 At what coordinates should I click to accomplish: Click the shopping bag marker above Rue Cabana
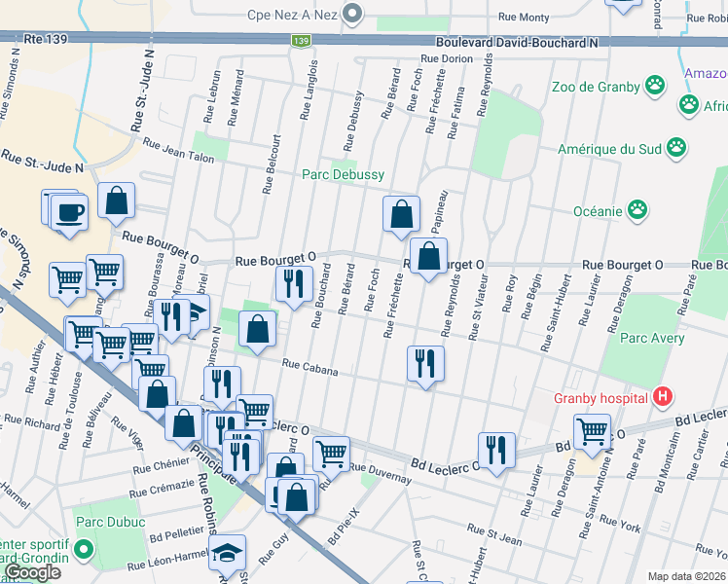[x=258, y=331]
